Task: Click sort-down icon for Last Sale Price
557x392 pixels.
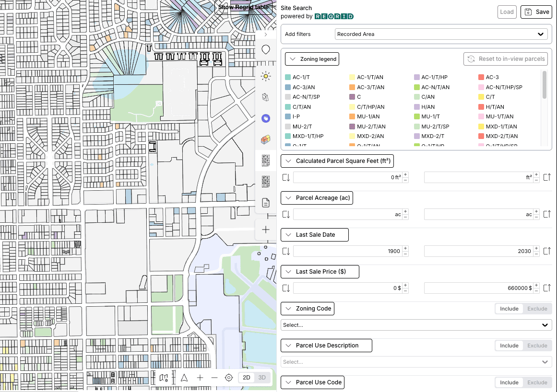Action: pyautogui.click(x=286, y=288)
